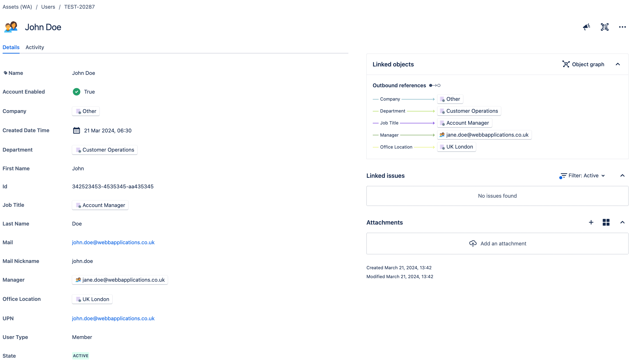Open the three-dot more actions menu
The width and height of the screenshot is (640, 364).
coord(622,27)
